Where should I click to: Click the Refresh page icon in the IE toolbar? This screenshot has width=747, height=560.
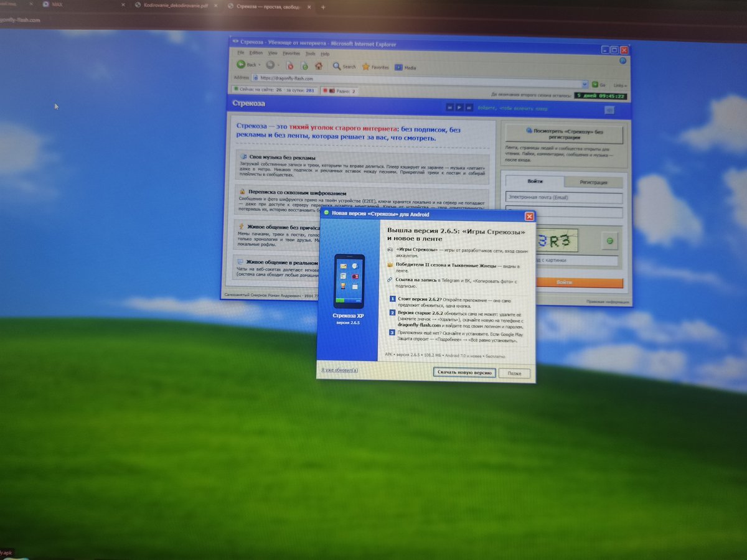pos(304,65)
